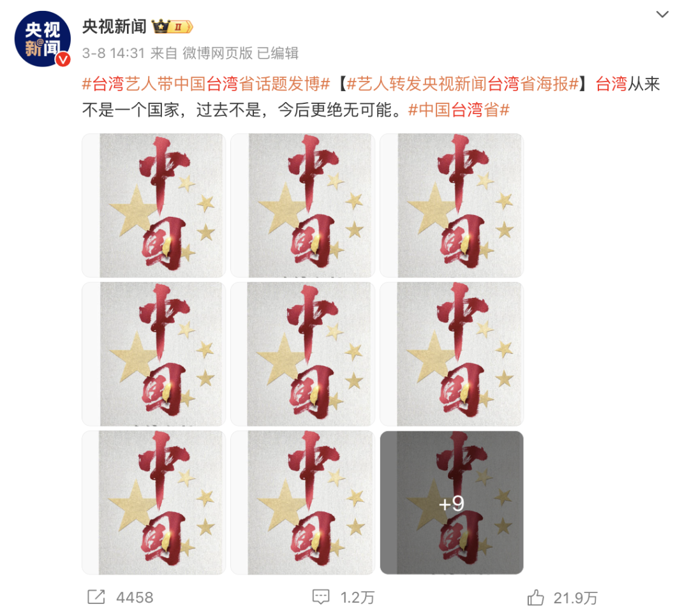This screenshot has width=689, height=616.
Task: Open comments via speech bubble icon
Action: (x=321, y=597)
